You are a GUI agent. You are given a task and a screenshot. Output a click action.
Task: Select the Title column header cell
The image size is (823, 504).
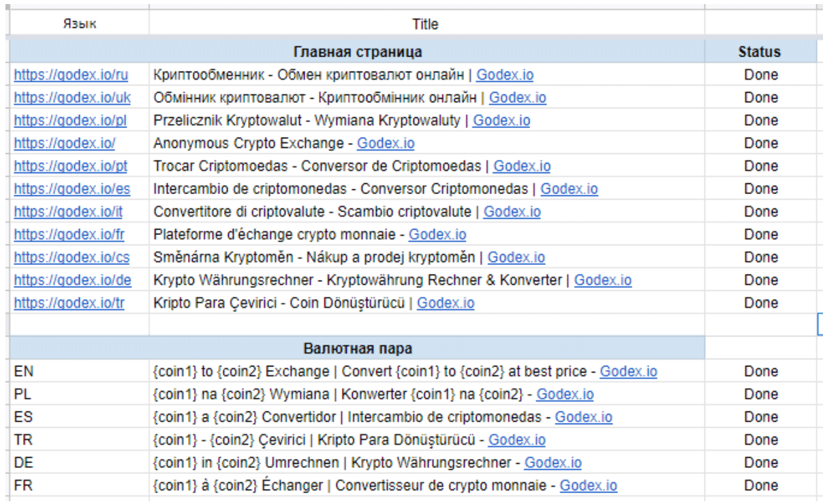click(x=426, y=24)
